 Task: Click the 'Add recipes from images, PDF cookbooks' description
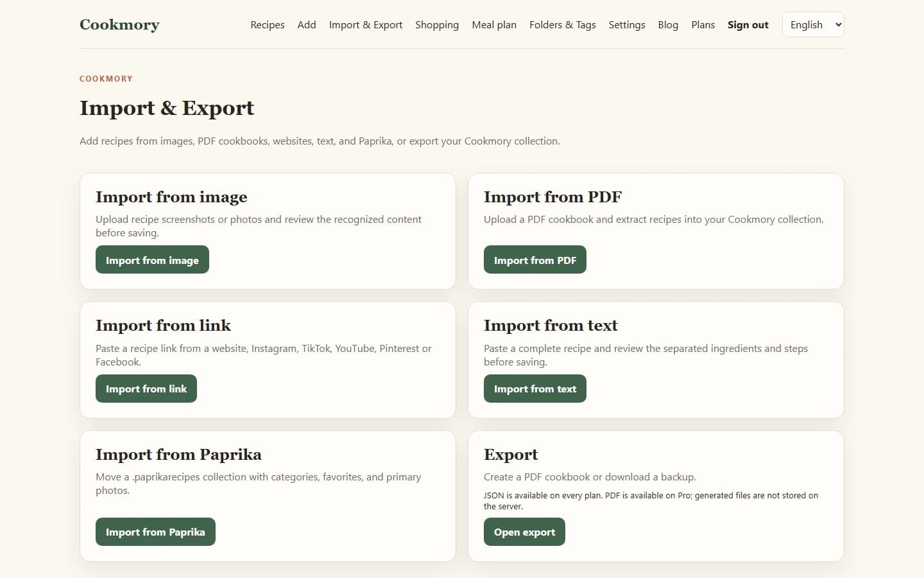[320, 141]
